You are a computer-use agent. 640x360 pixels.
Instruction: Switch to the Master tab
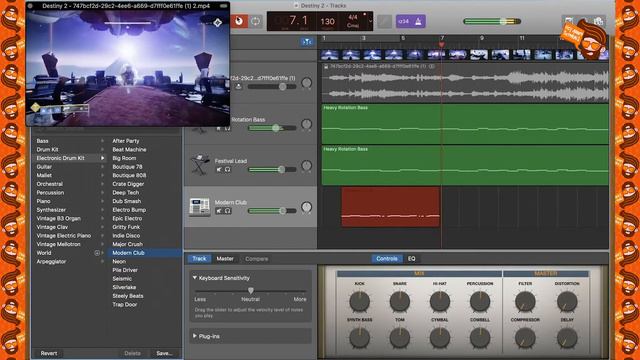click(225, 258)
